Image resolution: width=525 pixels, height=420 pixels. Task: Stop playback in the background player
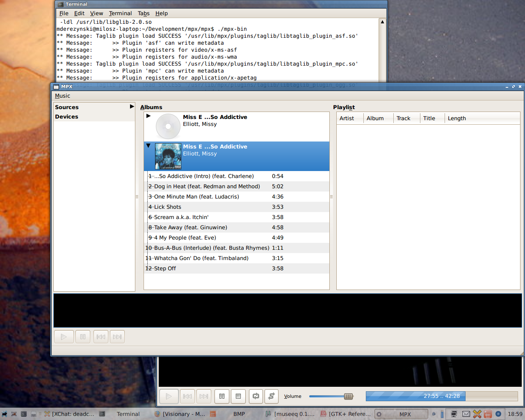(238, 396)
